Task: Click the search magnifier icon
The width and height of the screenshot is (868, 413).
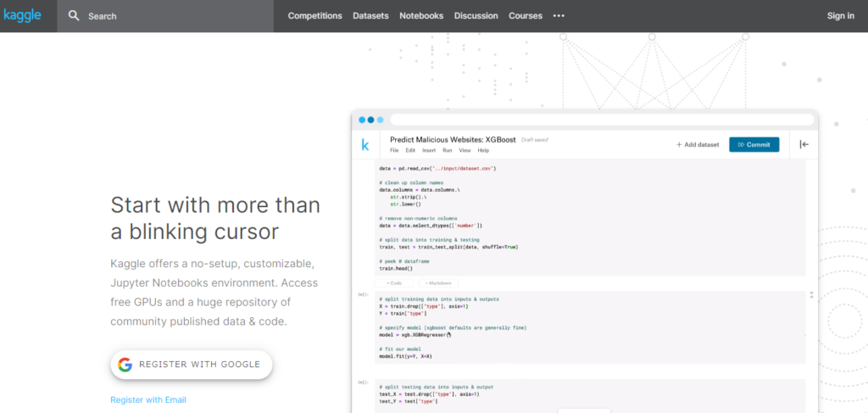Action: (74, 15)
